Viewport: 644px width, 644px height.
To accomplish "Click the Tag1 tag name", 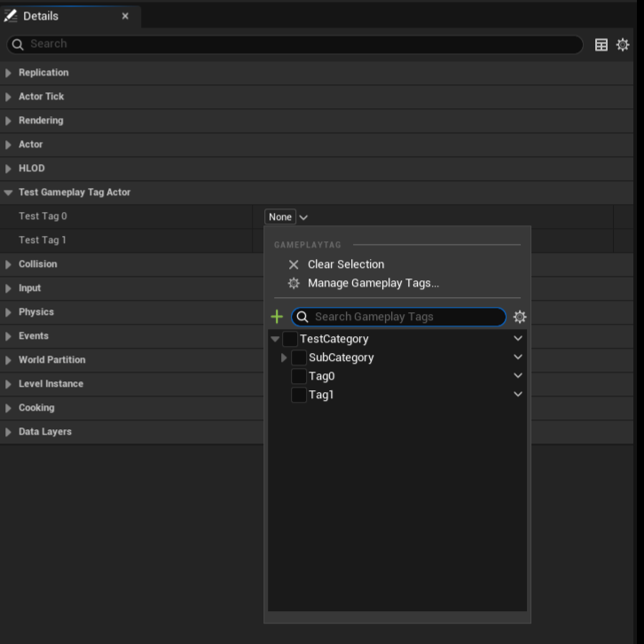I will (x=321, y=395).
